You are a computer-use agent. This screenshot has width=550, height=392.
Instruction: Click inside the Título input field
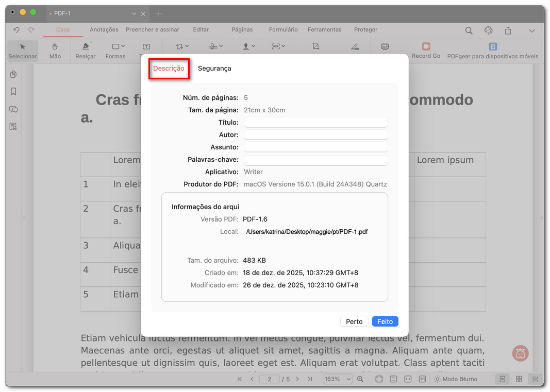315,122
